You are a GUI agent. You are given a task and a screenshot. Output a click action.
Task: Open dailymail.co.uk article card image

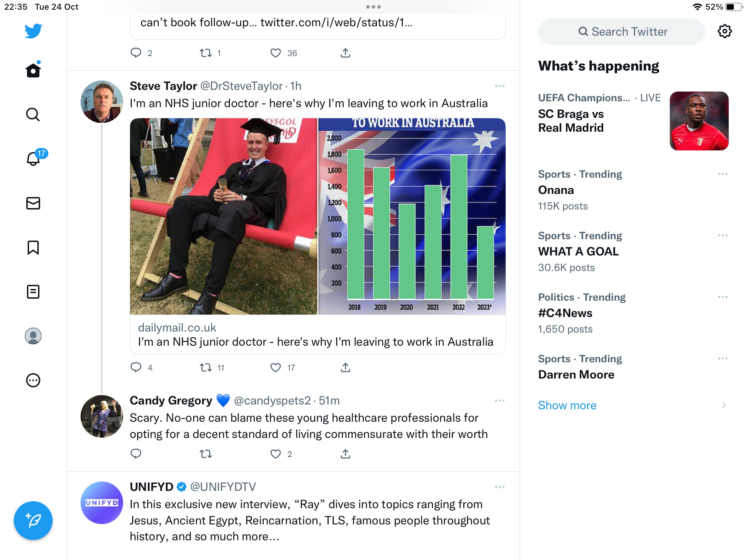tap(318, 216)
